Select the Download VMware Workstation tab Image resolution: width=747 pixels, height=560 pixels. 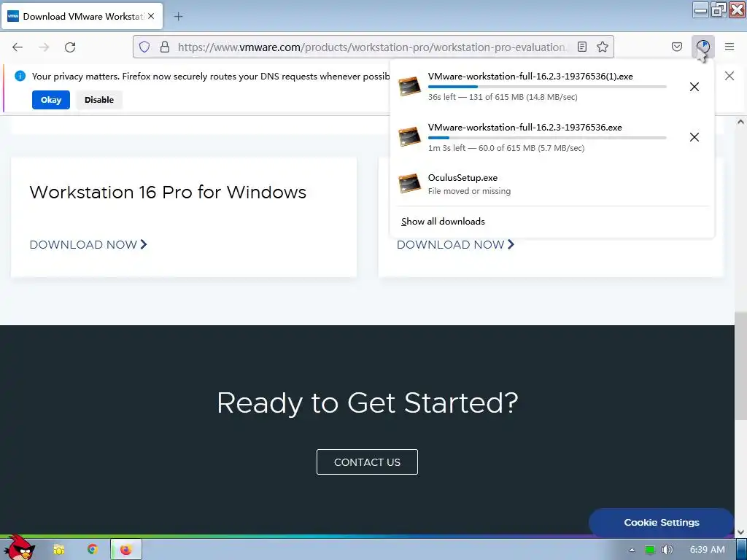coord(82,16)
